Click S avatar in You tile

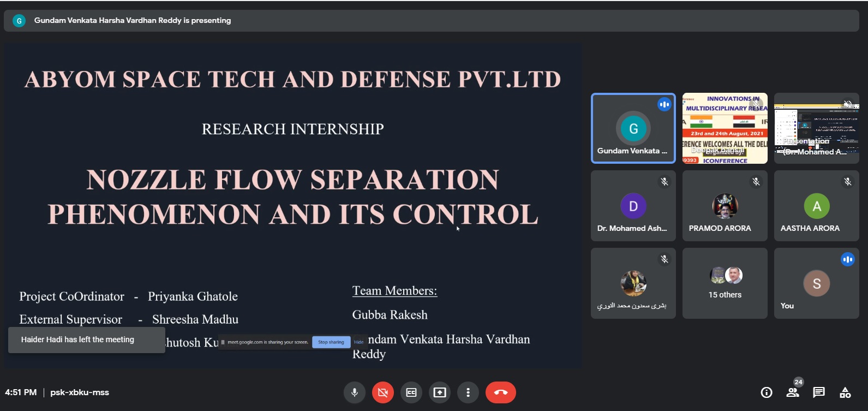(817, 283)
